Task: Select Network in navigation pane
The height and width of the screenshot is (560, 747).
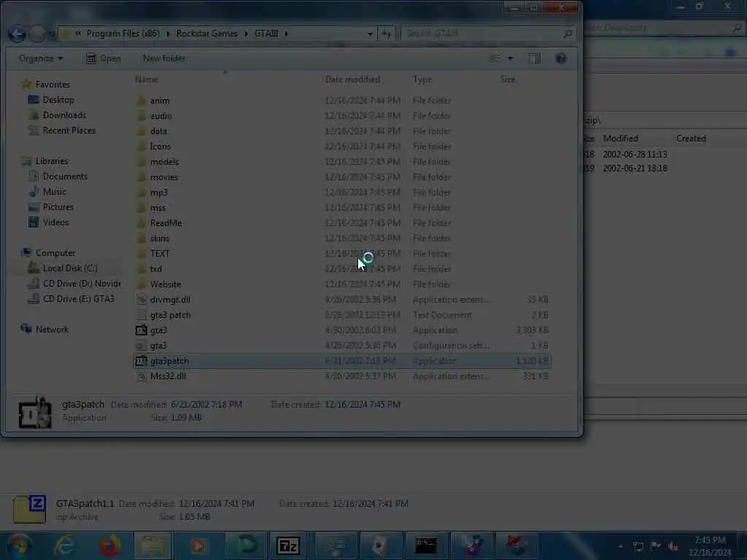Action: click(x=52, y=329)
